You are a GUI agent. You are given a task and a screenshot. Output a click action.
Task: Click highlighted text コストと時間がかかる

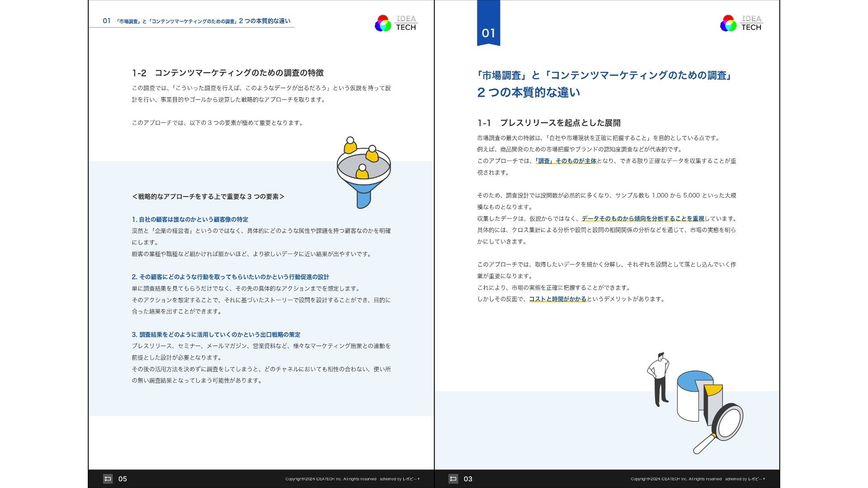pyautogui.click(x=557, y=299)
